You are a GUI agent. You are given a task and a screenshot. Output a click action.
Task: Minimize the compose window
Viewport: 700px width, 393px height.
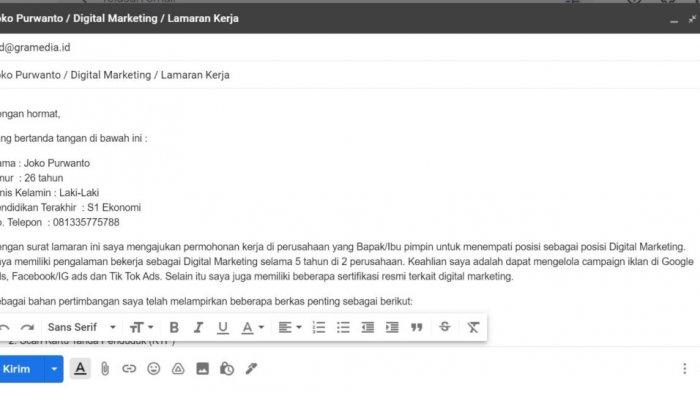[674, 20]
